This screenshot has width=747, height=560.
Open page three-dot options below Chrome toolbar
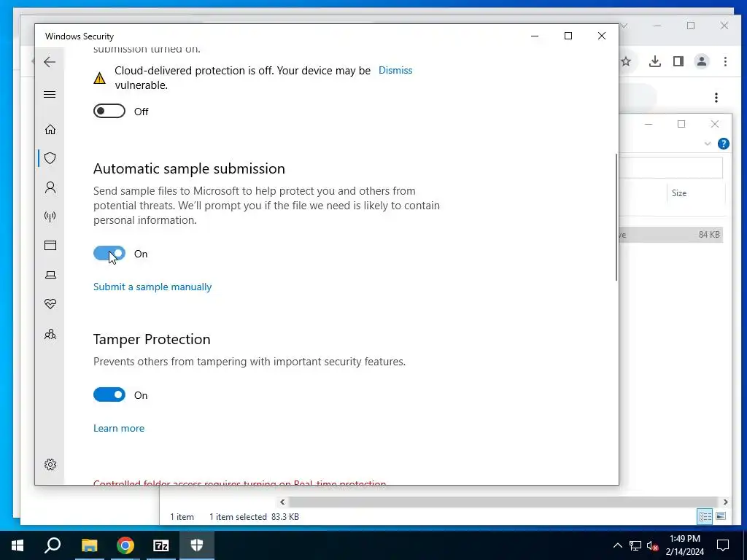pos(716,98)
